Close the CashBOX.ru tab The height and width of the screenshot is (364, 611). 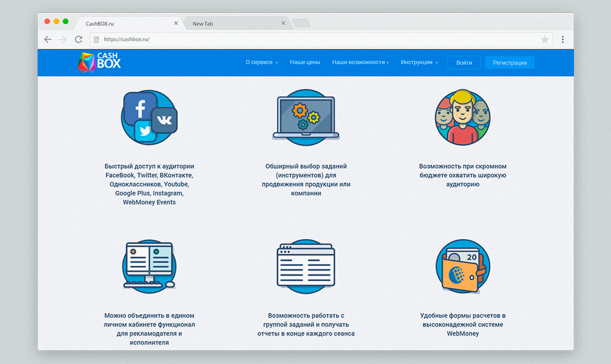176,24
